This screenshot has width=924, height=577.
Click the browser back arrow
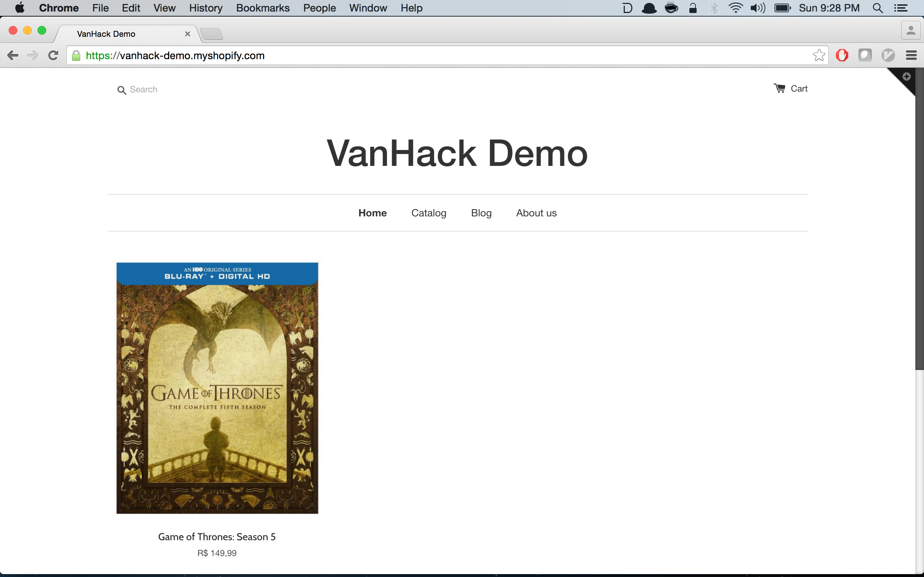coord(13,55)
